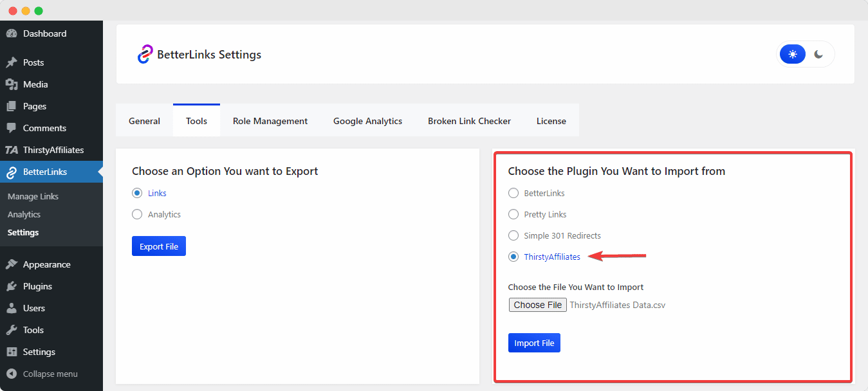Open Analytics submenu under BetterLinks
The width and height of the screenshot is (868, 391).
click(x=24, y=214)
